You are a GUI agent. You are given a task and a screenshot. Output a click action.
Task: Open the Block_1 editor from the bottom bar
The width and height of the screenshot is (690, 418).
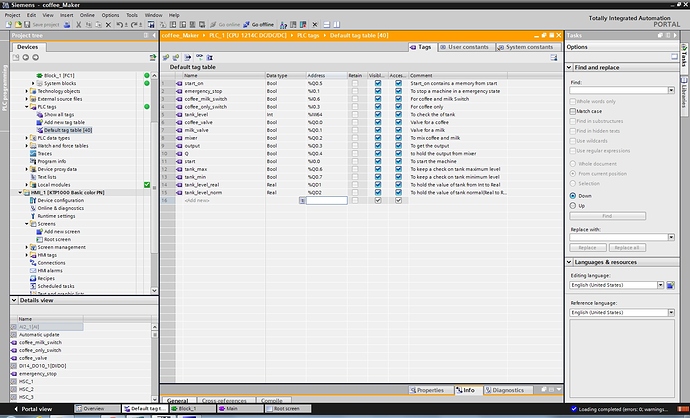tap(193, 409)
